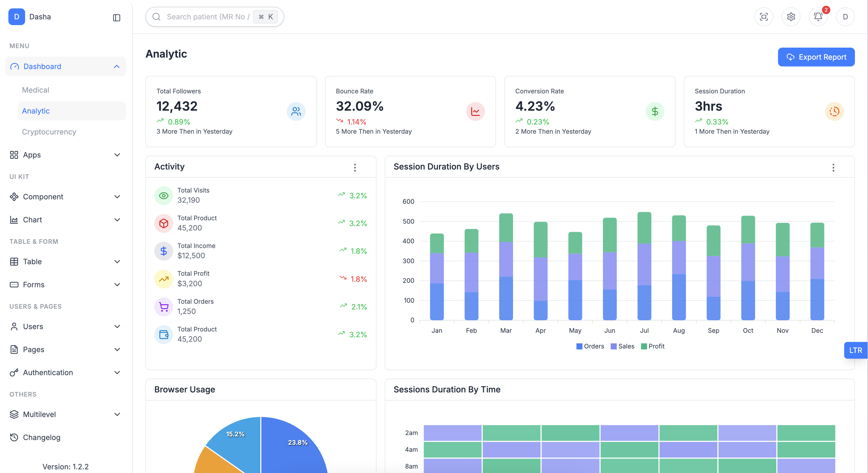Click the fullscreen icon in header

764,17
